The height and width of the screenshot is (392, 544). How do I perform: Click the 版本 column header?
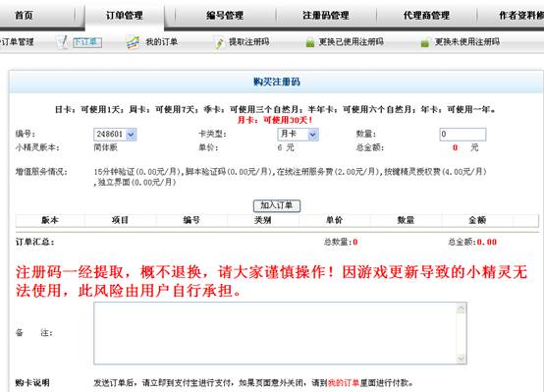coord(50,220)
